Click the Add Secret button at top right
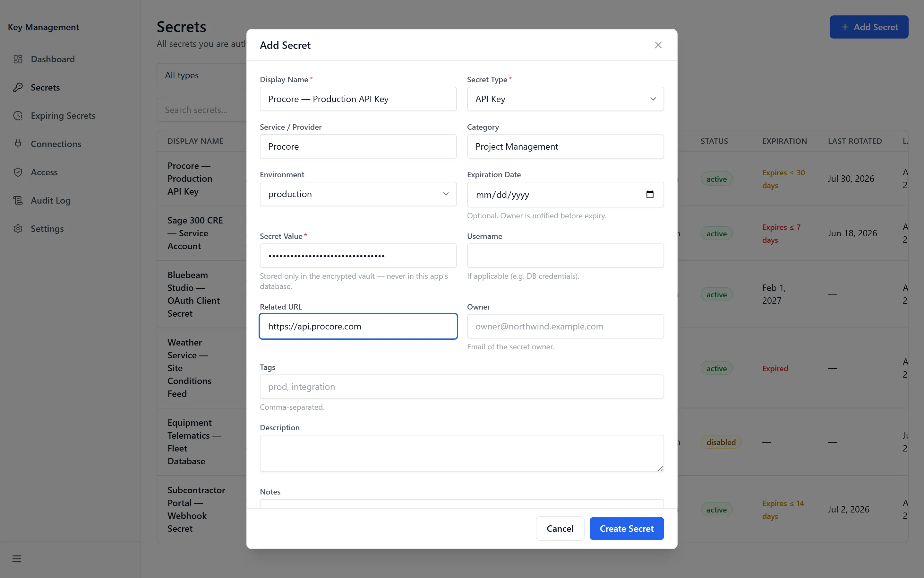This screenshot has height=578, width=924. click(868, 27)
